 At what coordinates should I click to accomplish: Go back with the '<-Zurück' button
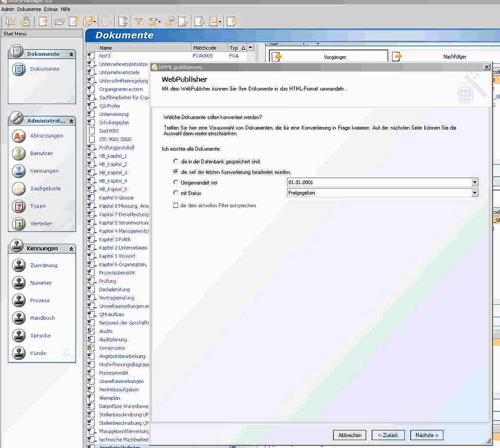click(x=388, y=435)
